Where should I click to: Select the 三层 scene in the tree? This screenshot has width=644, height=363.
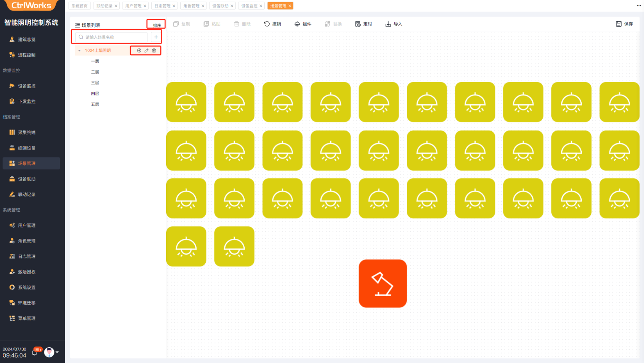pyautogui.click(x=95, y=83)
